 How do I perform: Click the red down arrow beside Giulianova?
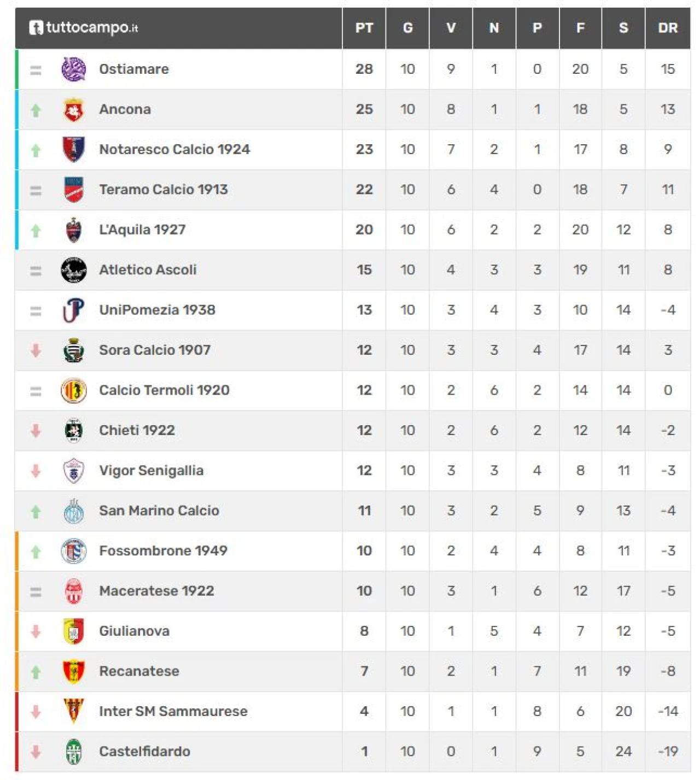(36, 631)
